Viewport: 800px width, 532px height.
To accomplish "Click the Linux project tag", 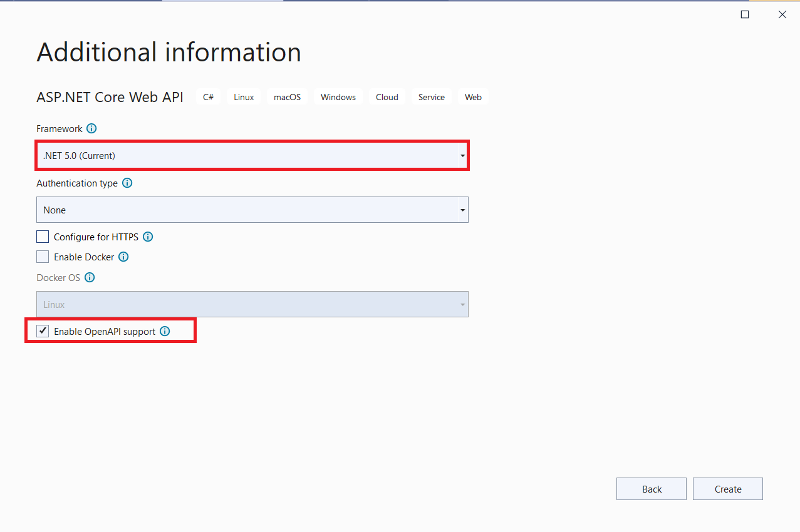I will tap(243, 96).
